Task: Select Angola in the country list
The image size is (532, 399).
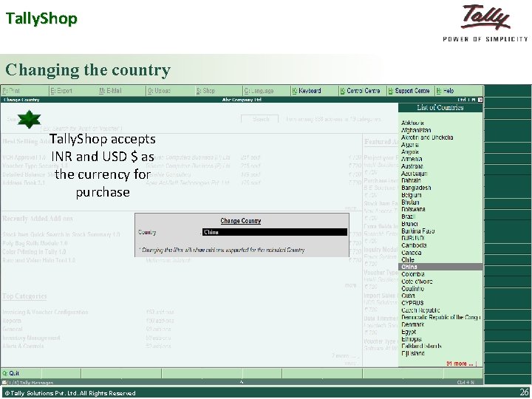Action: (x=410, y=151)
